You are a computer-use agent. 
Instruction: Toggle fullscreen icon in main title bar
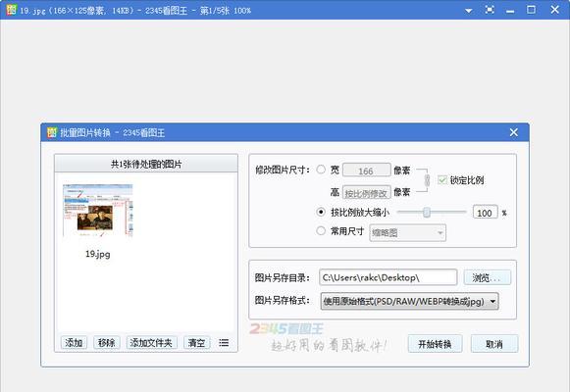[x=490, y=10]
